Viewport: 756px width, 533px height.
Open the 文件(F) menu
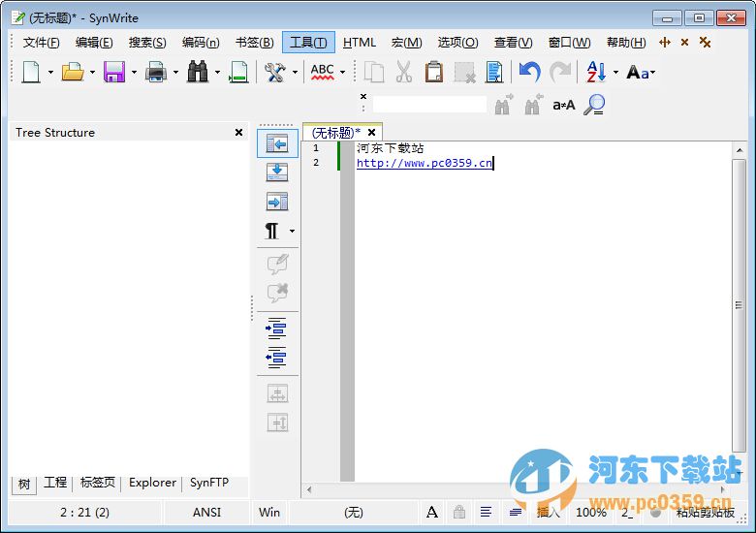[42, 43]
